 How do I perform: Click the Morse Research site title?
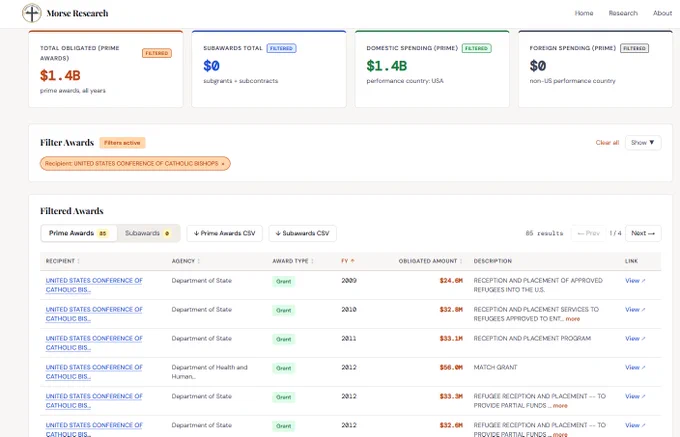click(77, 13)
